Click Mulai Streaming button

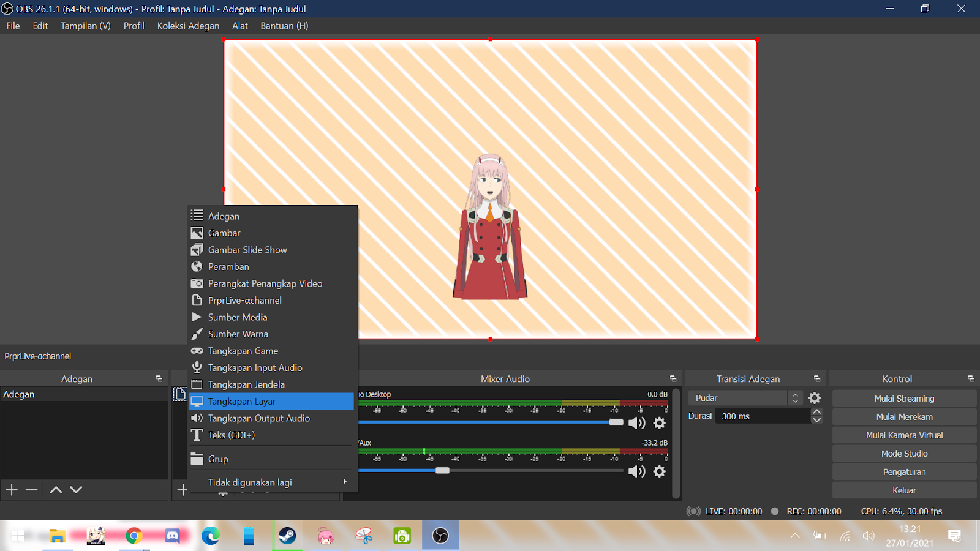click(x=904, y=399)
